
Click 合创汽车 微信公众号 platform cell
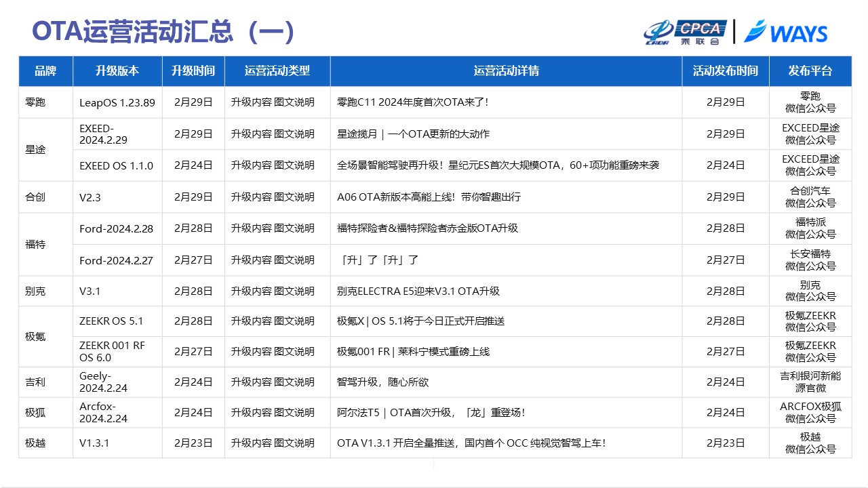pyautogui.click(x=810, y=197)
